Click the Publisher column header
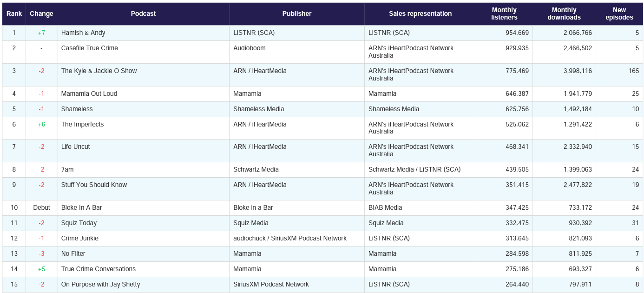Screen dimensions: 644x293 [x=296, y=14]
